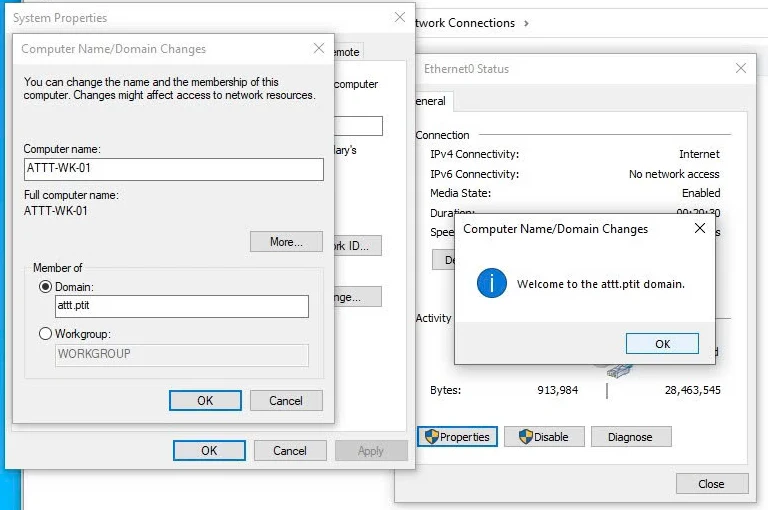Click the Apply button in System Properties

click(x=371, y=450)
